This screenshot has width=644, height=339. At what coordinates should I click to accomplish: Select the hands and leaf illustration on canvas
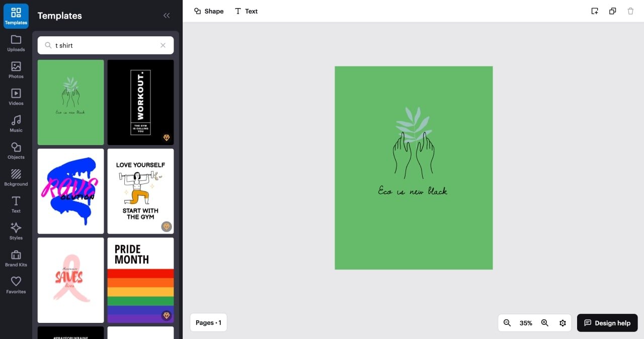(414, 143)
